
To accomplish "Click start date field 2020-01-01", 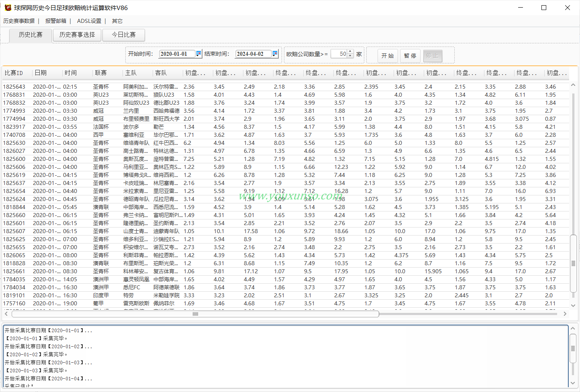I will coord(177,54).
